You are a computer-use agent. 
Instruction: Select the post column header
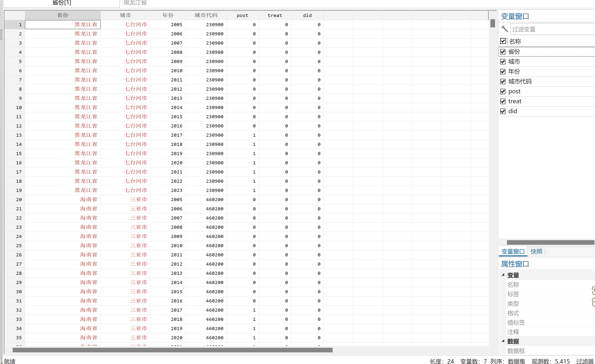242,15
